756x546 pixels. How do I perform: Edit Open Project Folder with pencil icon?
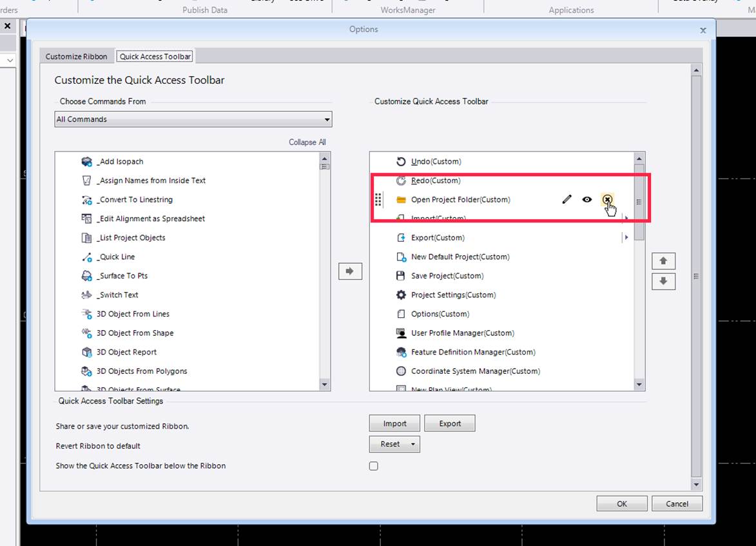click(567, 199)
